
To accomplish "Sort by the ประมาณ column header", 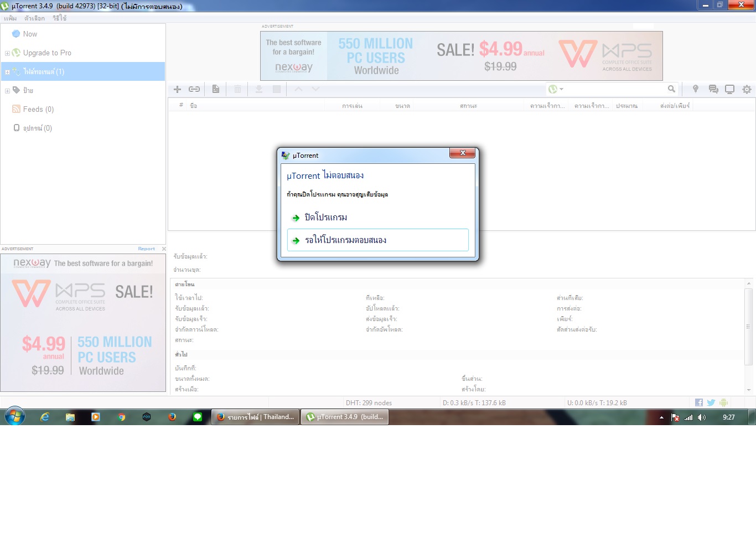I will coord(626,105).
